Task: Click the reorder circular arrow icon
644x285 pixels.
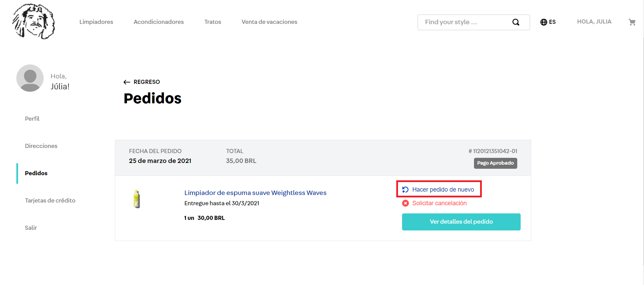Action: point(405,190)
